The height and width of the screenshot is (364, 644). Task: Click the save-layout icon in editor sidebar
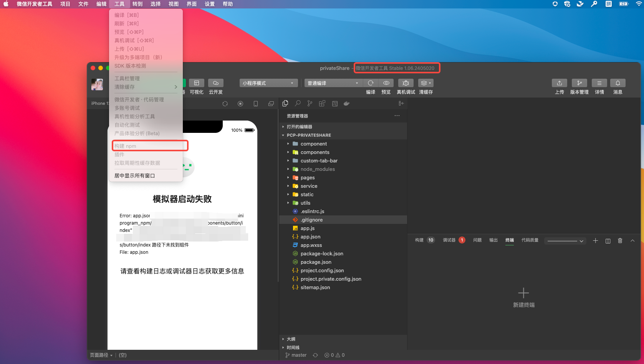(334, 103)
